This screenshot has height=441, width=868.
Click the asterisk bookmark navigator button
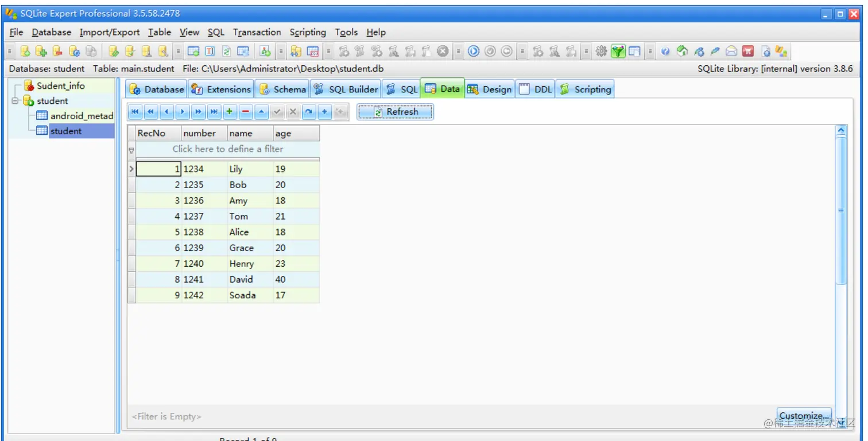click(x=325, y=112)
